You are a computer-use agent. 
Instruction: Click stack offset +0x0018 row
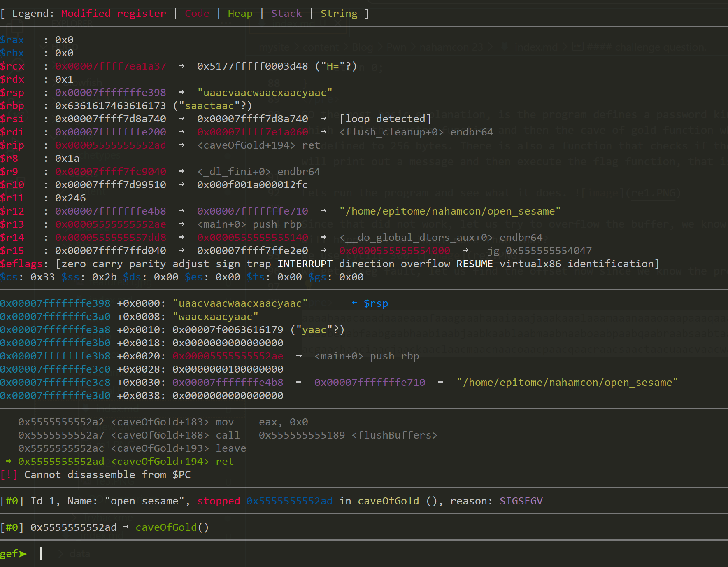point(142,343)
